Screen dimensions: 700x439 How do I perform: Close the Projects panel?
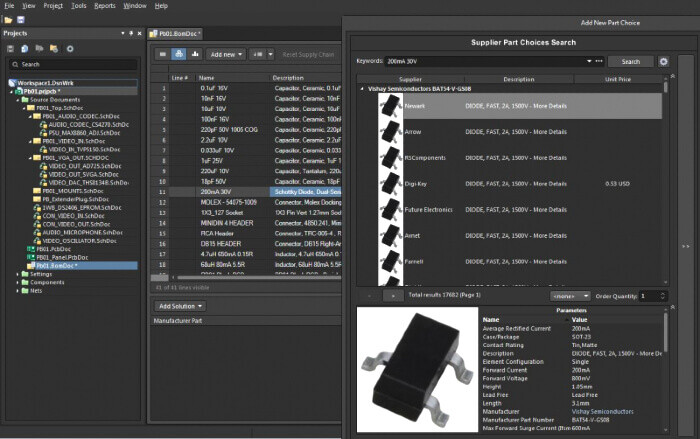pyautogui.click(x=139, y=33)
